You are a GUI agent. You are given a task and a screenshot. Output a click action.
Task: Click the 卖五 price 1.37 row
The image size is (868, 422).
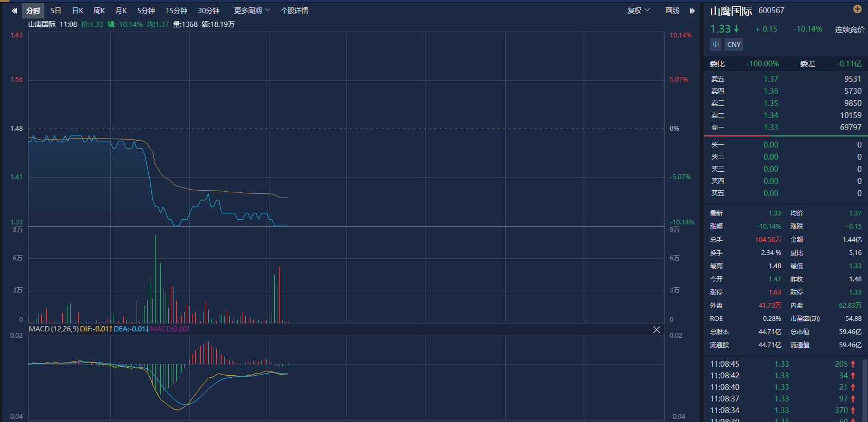786,79
